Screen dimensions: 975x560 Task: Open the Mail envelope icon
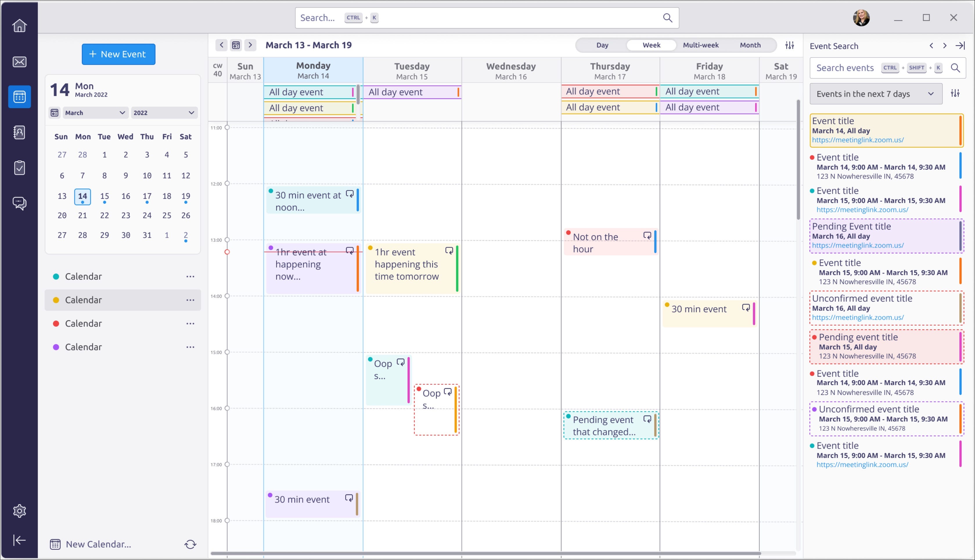click(19, 62)
